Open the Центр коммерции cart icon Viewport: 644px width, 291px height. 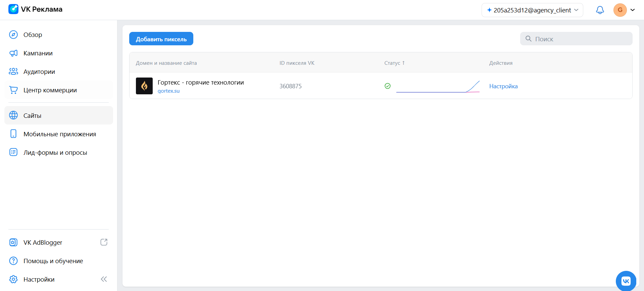13,90
